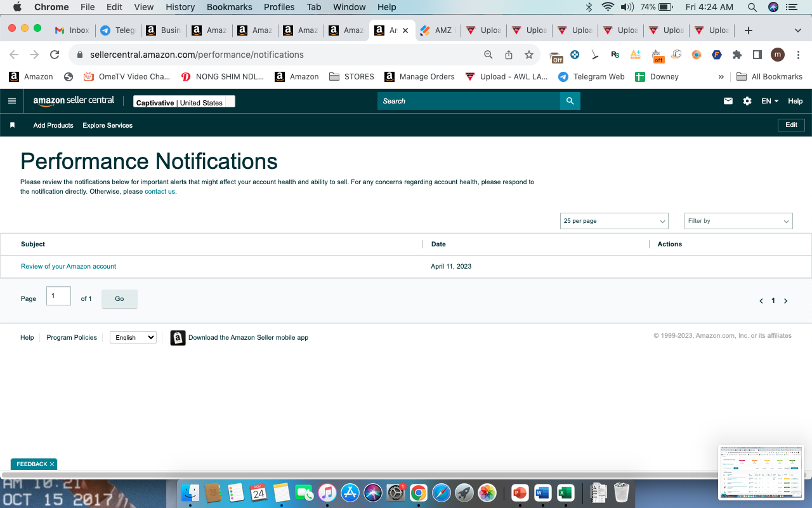
Task: Open Microsoft Excel from the Dock
Action: tap(565, 492)
